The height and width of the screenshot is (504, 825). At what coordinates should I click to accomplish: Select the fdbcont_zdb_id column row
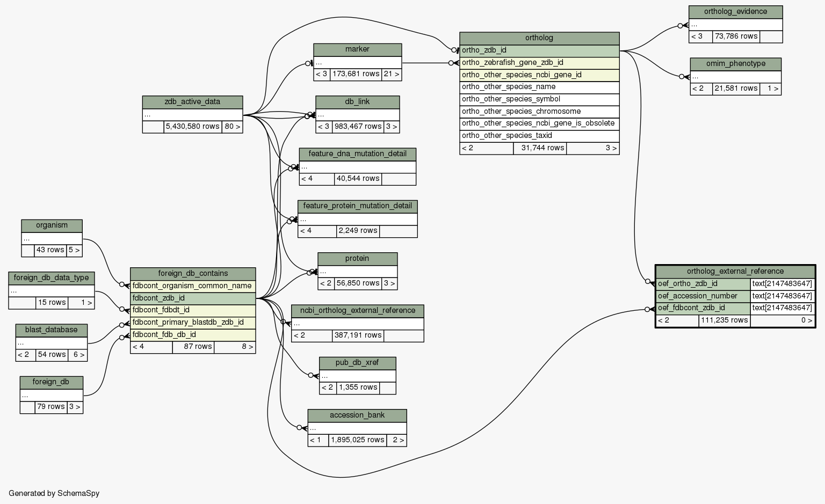pos(193,298)
